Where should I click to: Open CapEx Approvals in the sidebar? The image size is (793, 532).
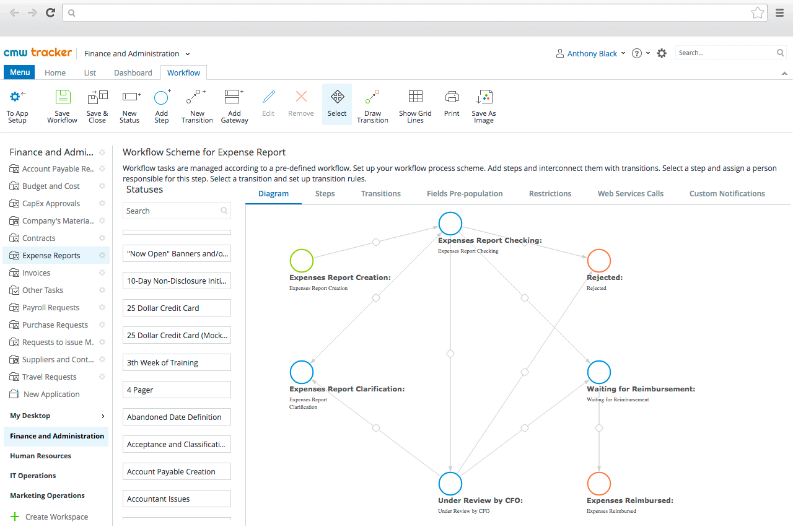pos(51,203)
